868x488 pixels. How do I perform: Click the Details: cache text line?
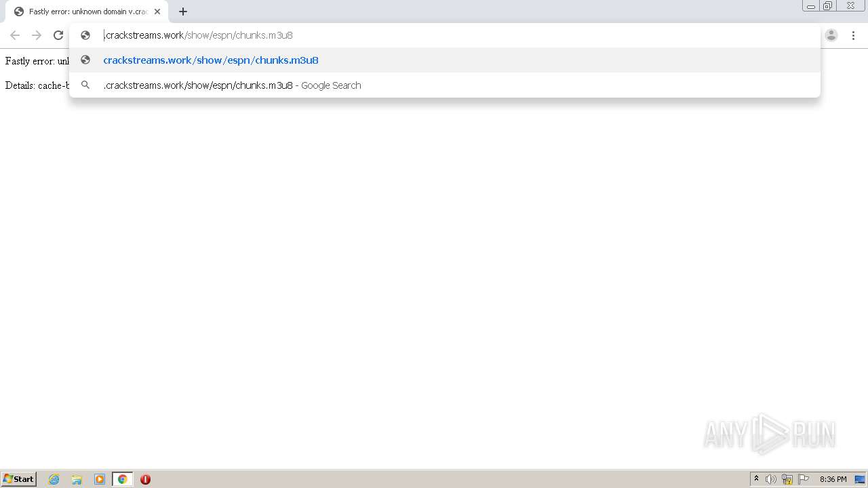point(37,85)
